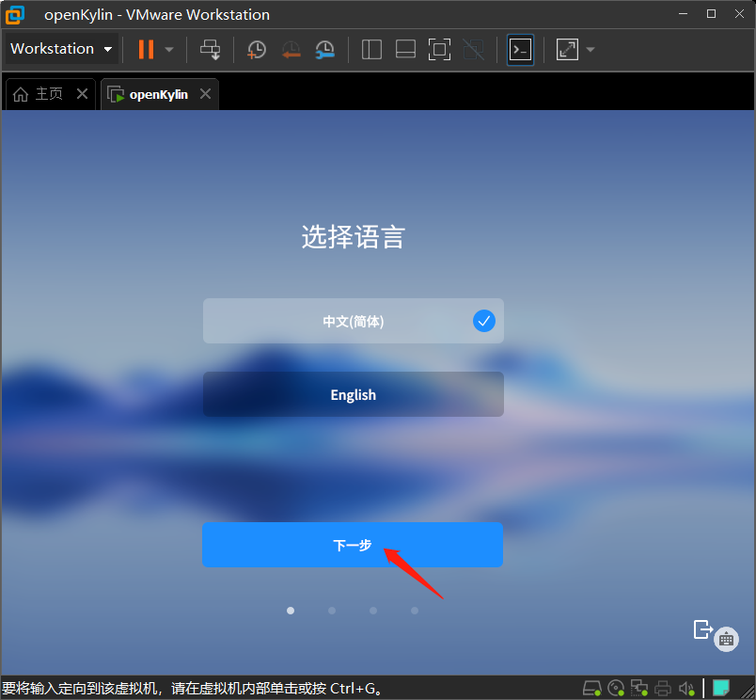Send Ctrl+Alt+Del to the virtual machine
The height and width of the screenshot is (700, 756).
(211, 49)
